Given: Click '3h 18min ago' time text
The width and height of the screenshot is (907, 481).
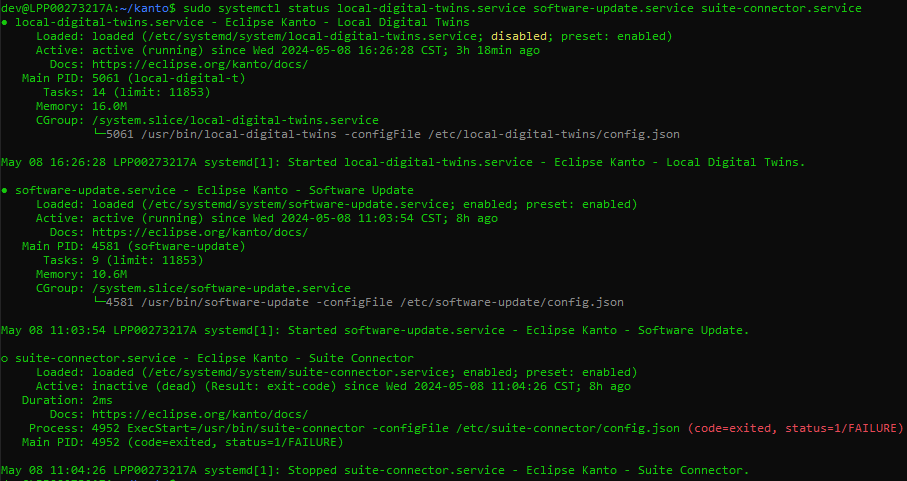Looking at the screenshot, I should (498, 50).
